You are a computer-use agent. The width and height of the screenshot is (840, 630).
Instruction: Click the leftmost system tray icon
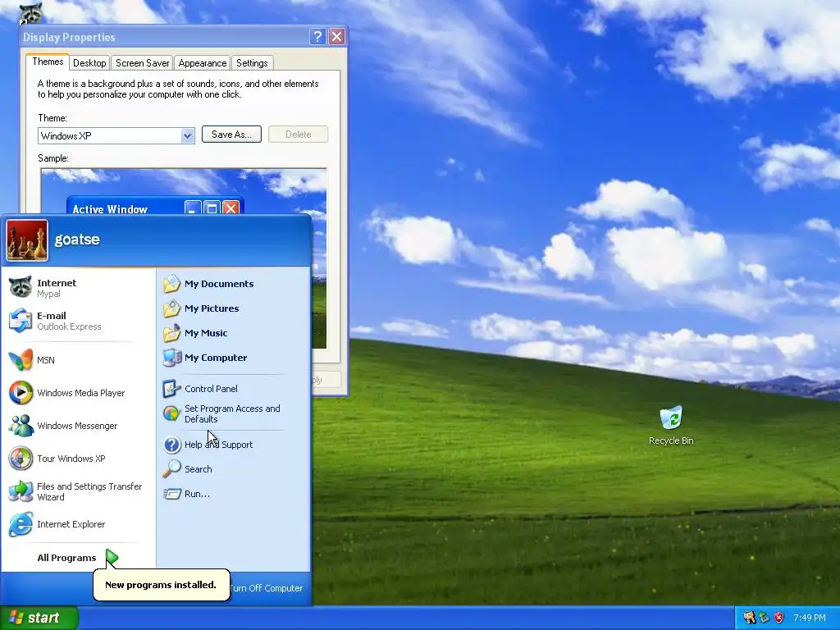click(x=749, y=618)
